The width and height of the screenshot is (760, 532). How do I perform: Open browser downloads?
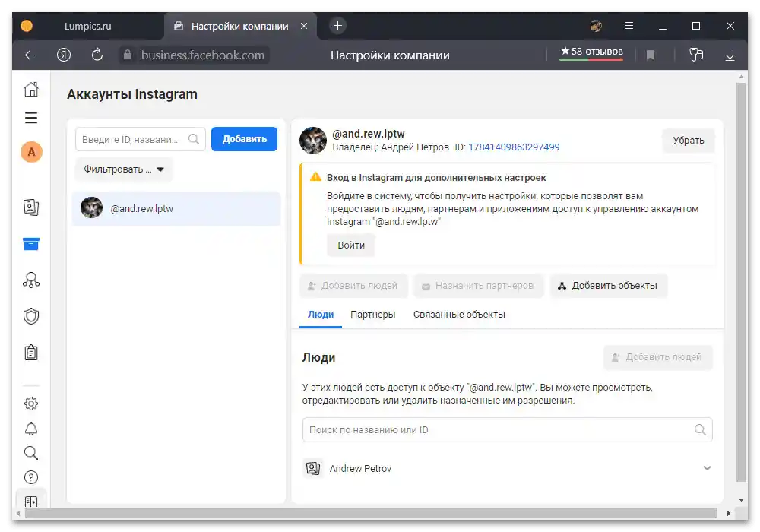point(730,55)
